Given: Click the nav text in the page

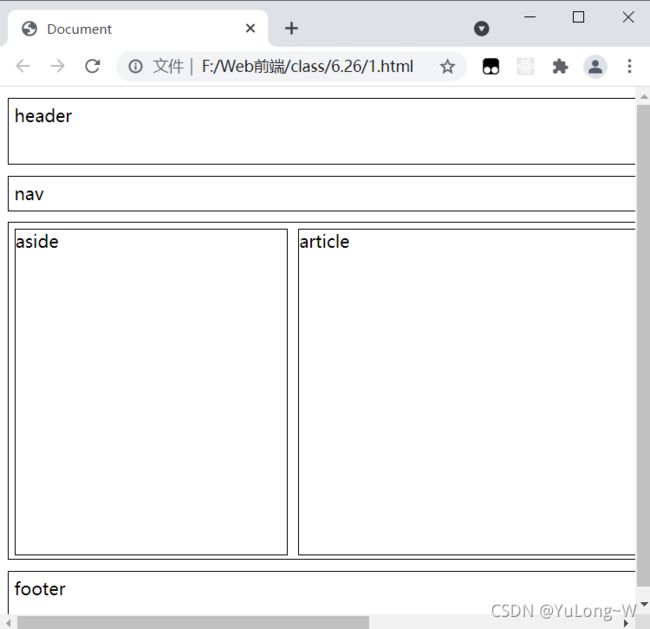Looking at the screenshot, I should coord(29,194).
